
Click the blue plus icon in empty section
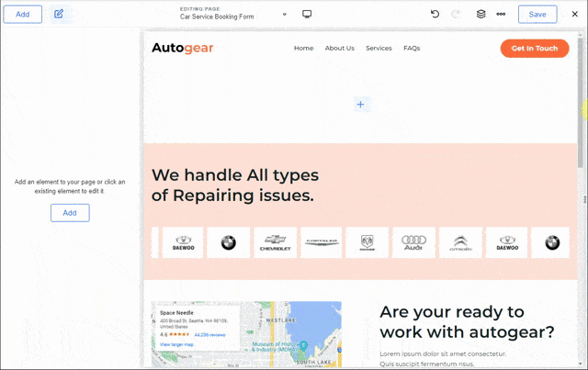pos(360,105)
